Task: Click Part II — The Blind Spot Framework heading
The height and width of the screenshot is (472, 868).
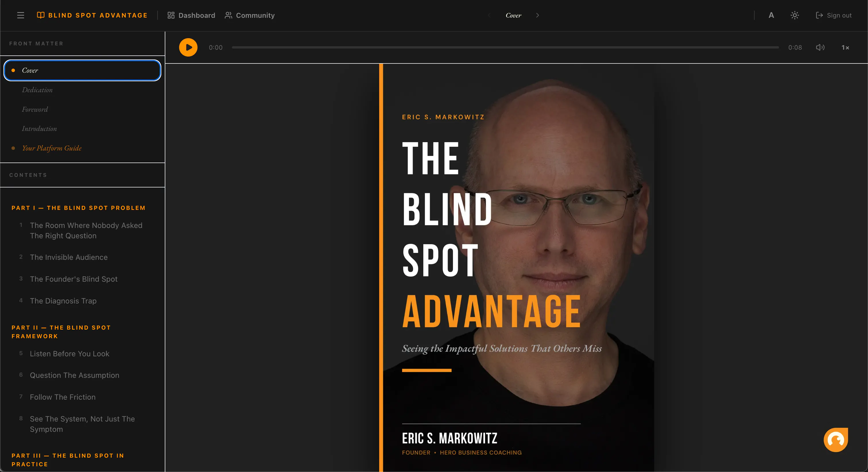Action: click(x=61, y=332)
